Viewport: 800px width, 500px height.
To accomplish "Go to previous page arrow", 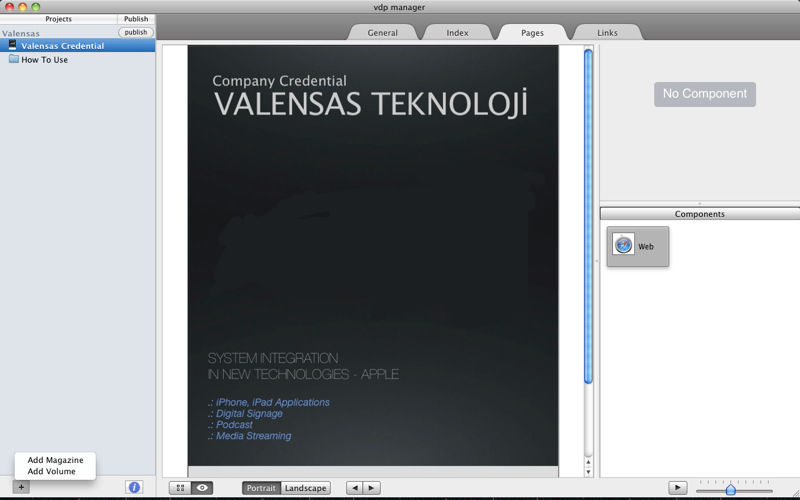I will (x=354, y=488).
